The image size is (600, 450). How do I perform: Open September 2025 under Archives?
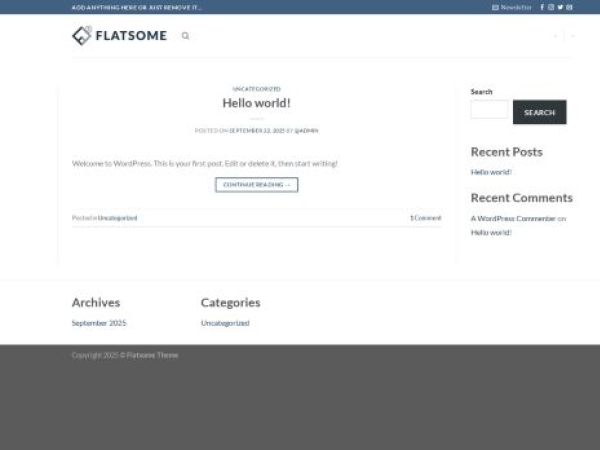[x=99, y=323]
